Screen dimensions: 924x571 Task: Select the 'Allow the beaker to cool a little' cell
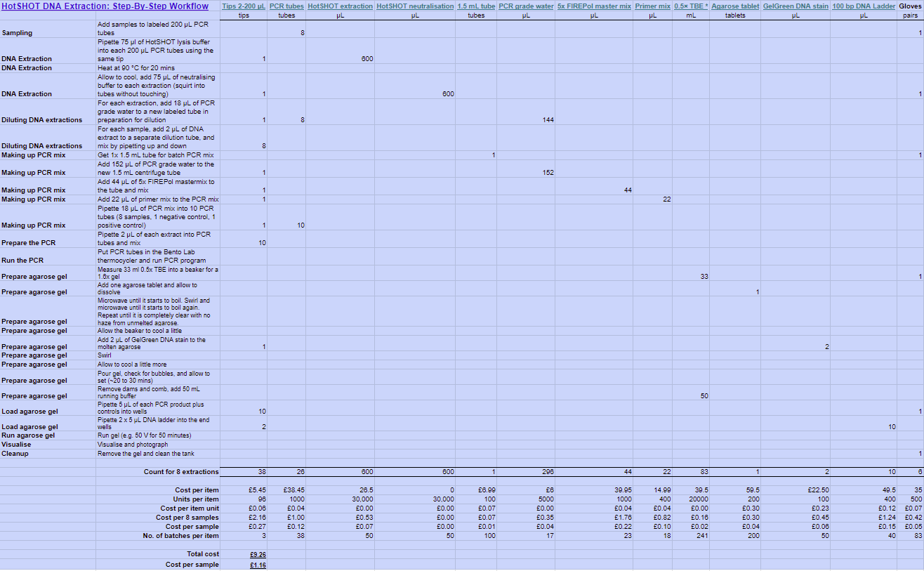[x=158, y=331]
